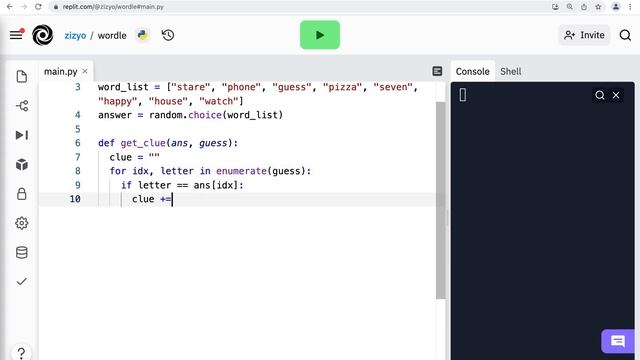Open the zizyo profile link
Viewport: 640px width, 360px height.
pos(75,36)
